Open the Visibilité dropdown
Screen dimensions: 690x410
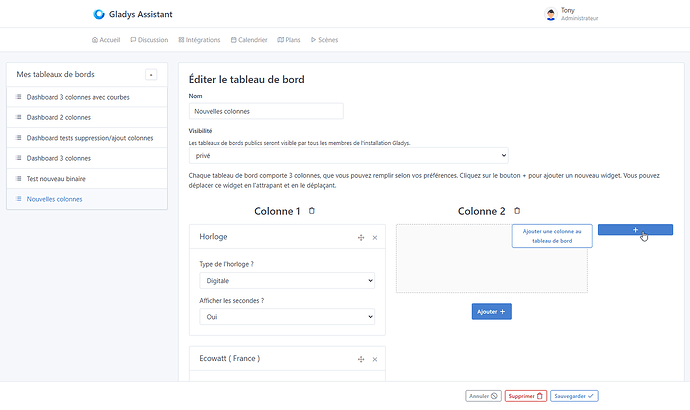click(x=348, y=156)
